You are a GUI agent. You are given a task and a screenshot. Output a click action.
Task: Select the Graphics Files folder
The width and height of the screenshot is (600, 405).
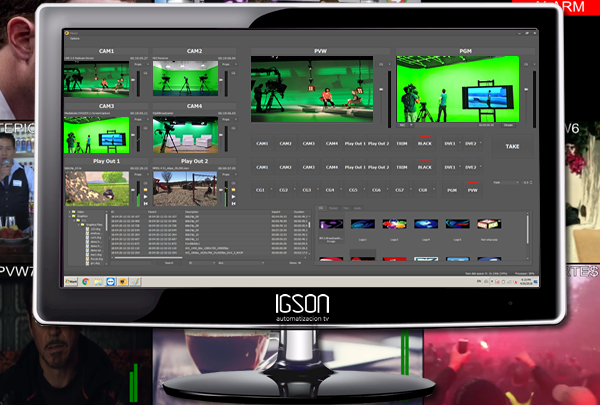coord(93,225)
